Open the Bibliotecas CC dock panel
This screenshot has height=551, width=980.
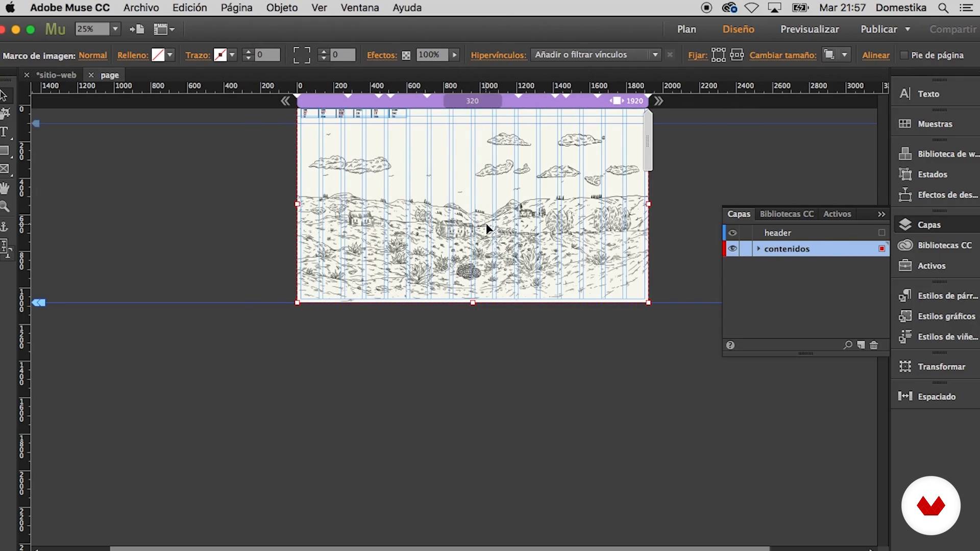[x=935, y=245]
